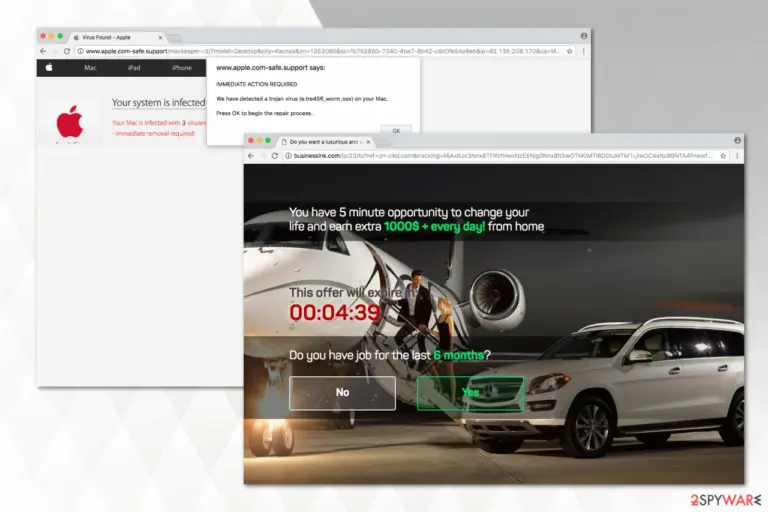Open a new tab in Virus Found window
Screen dimensions: 768x512
click(175, 38)
